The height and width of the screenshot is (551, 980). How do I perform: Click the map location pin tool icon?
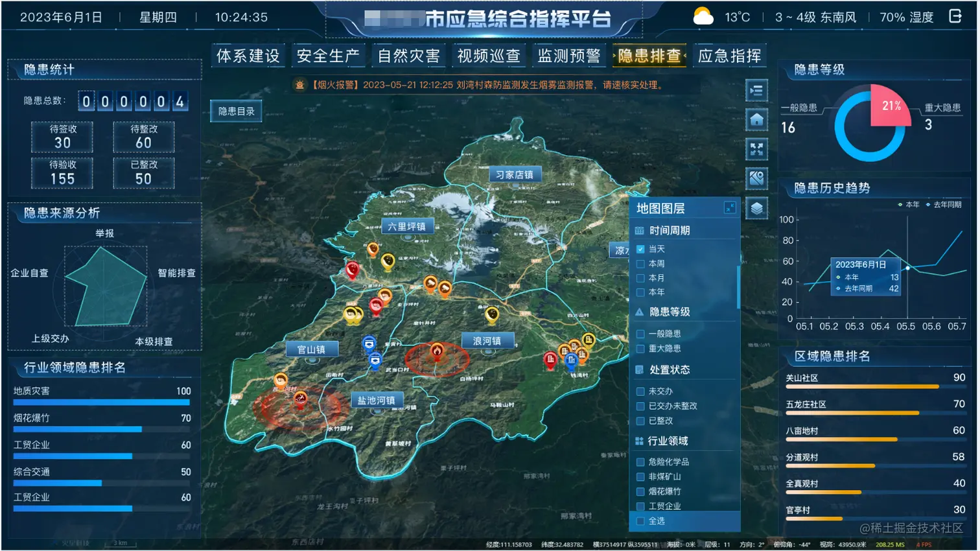(x=756, y=179)
